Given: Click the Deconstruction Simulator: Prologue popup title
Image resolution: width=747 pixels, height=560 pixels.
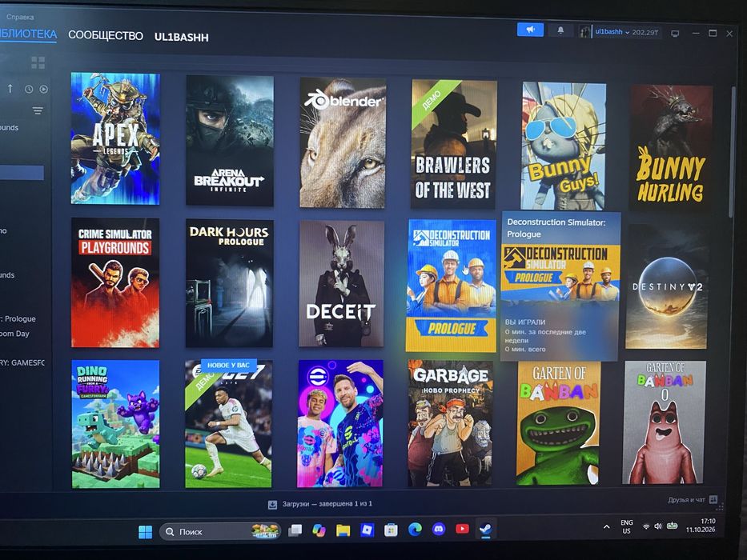Looking at the screenshot, I should click(x=556, y=228).
